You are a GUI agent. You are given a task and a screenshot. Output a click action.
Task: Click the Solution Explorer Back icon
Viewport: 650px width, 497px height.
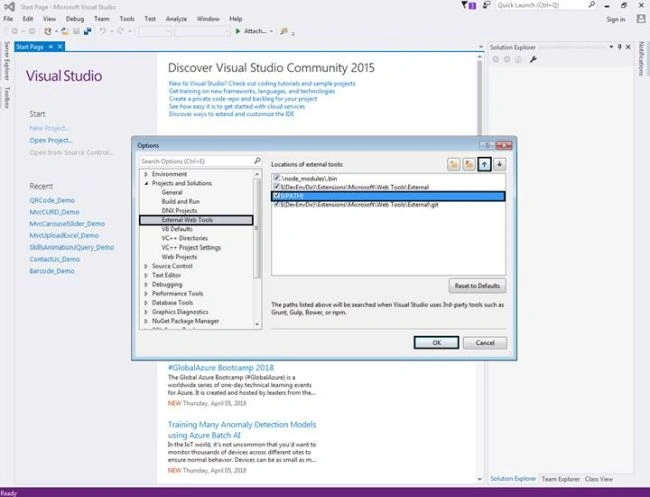point(495,60)
